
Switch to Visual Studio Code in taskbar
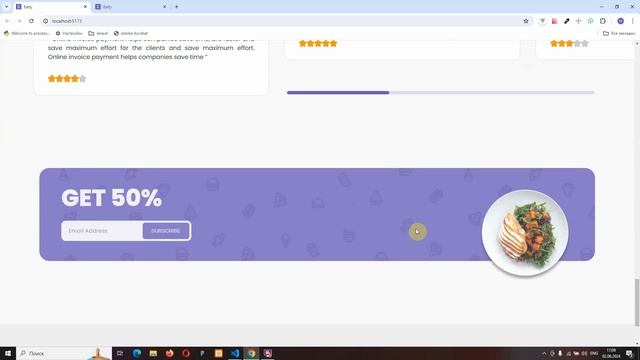pos(235,353)
